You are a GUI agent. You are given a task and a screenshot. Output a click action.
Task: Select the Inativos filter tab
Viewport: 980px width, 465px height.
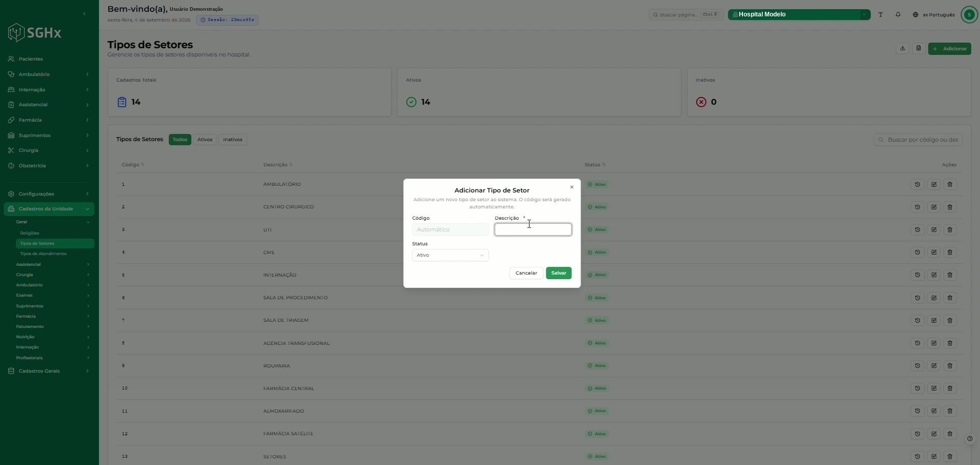[232, 140]
